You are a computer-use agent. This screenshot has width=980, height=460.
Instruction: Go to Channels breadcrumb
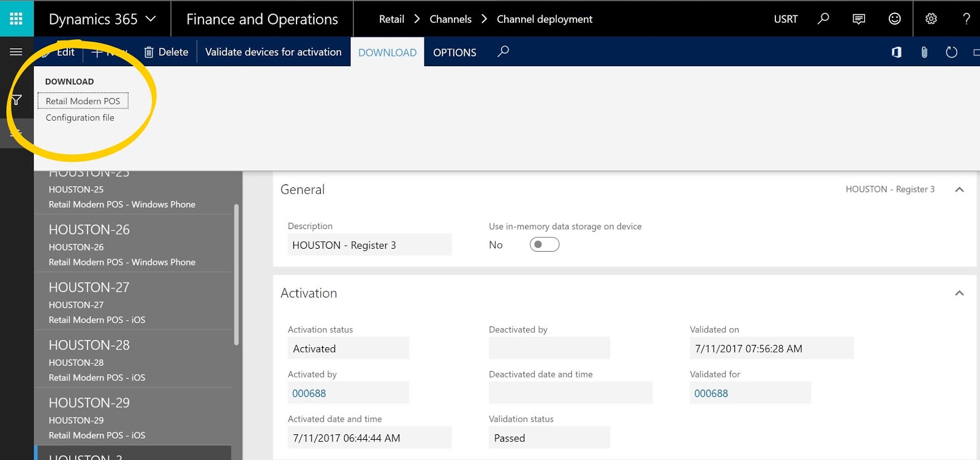click(450, 19)
